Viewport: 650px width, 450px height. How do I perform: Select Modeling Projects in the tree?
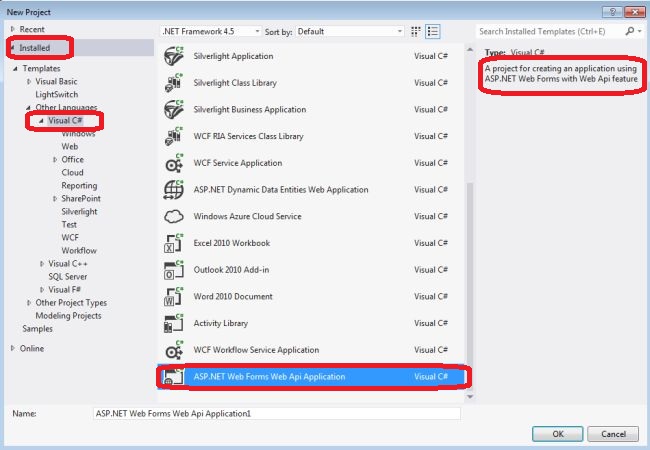pos(68,316)
